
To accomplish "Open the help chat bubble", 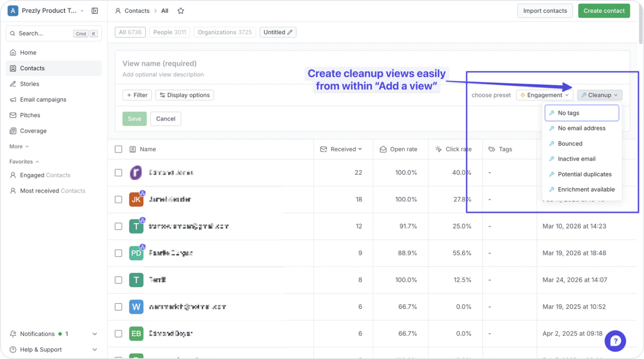I will pyautogui.click(x=615, y=341).
